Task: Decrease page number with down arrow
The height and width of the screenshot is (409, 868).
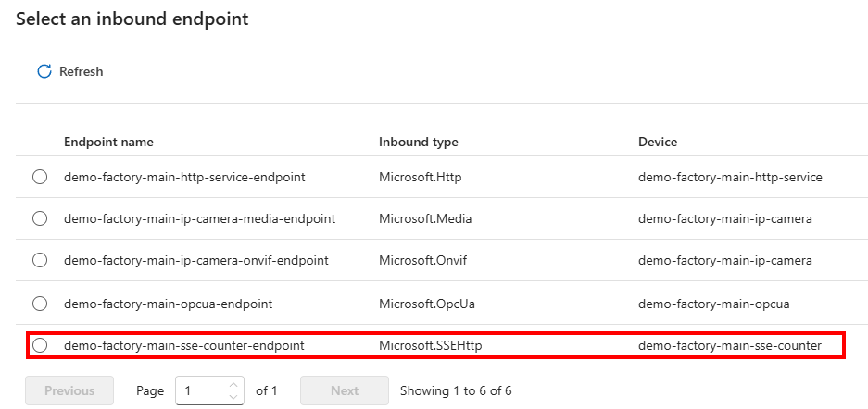Action: pyautogui.click(x=234, y=397)
